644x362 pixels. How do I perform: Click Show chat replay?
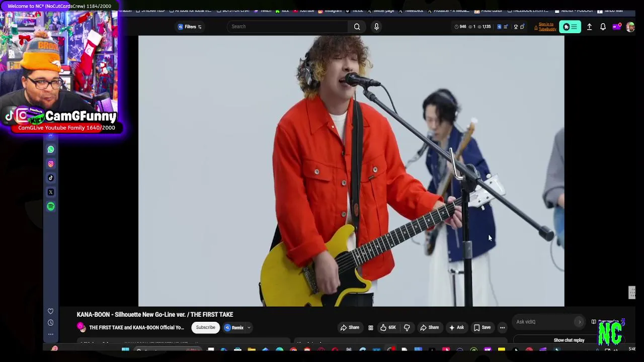coord(569,340)
